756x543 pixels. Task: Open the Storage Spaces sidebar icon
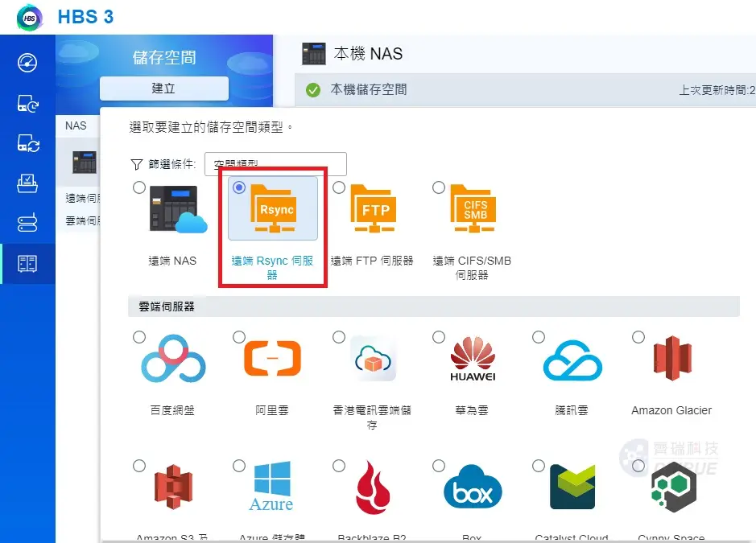point(27,264)
